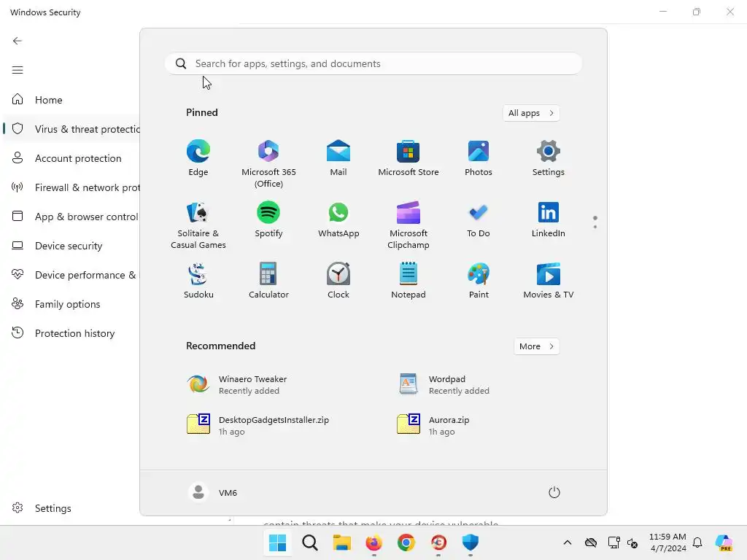Open Calculator
The width and height of the screenshot is (747, 560).
(268, 281)
